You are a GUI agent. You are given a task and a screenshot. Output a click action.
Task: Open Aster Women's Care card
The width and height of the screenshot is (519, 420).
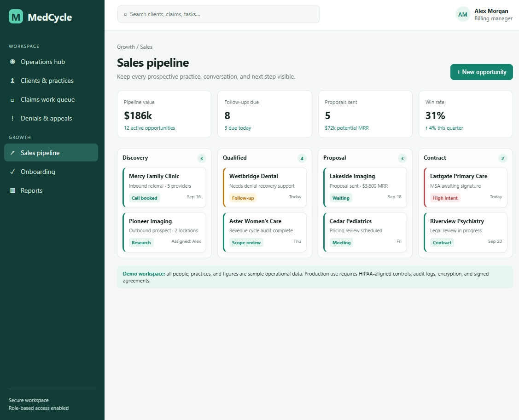coord(264,232)
